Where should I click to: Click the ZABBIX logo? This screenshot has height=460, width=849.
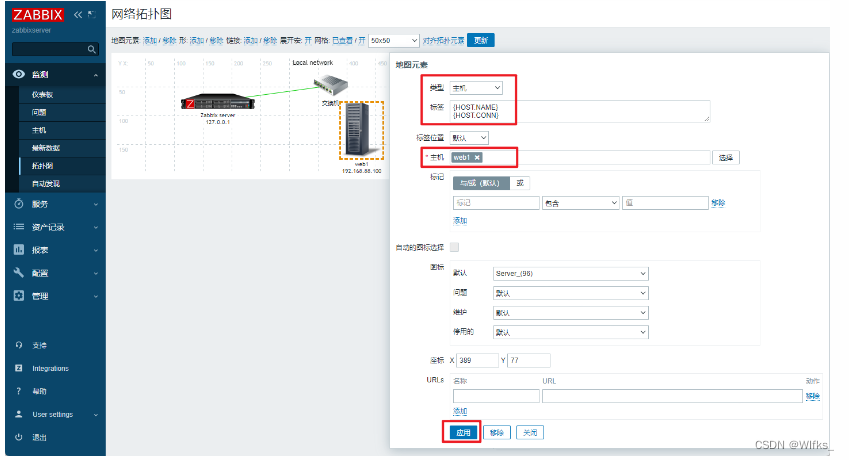(38, 15)
